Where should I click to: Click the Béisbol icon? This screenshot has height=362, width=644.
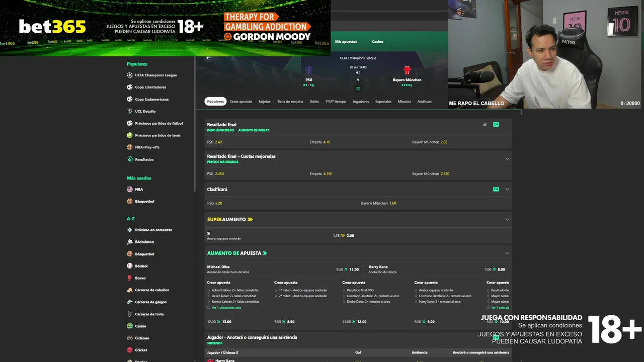(x=130, y=266)
